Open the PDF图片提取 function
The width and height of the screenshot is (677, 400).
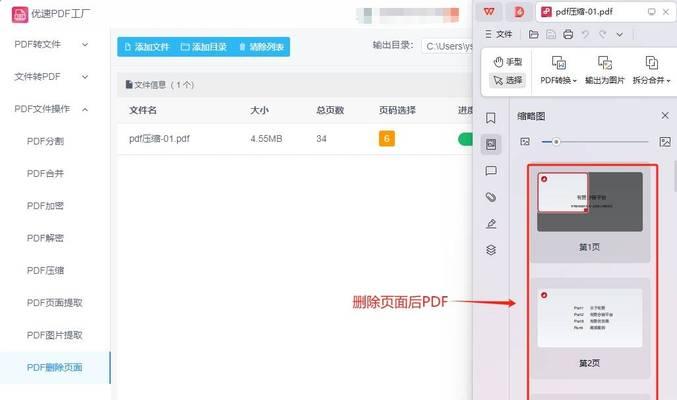54,335
